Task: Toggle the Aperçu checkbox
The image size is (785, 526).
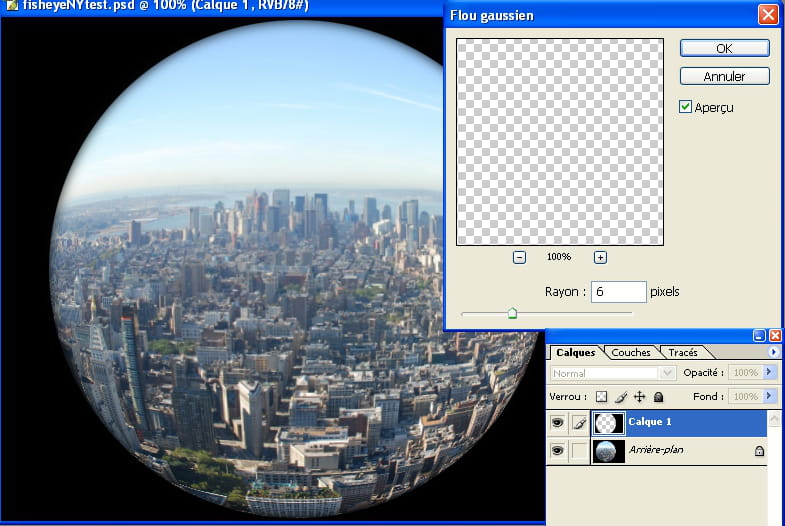Action: pos(685,107)
